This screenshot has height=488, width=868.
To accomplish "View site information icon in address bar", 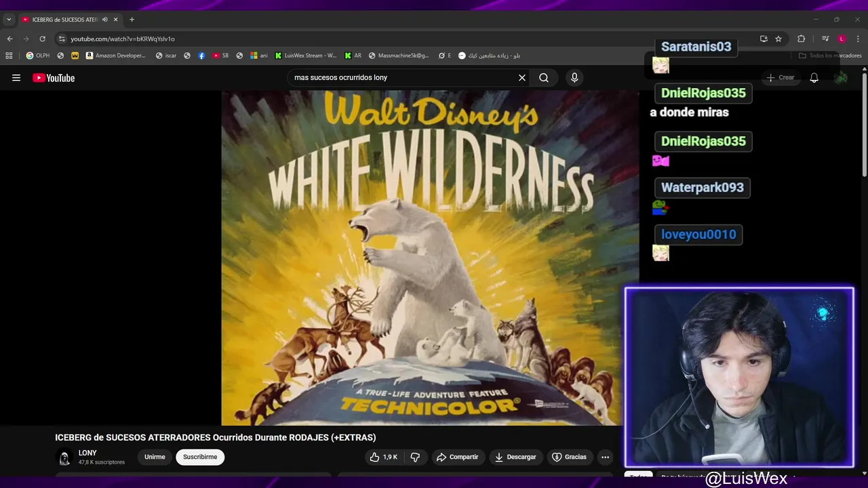I will tap(62, 39).
